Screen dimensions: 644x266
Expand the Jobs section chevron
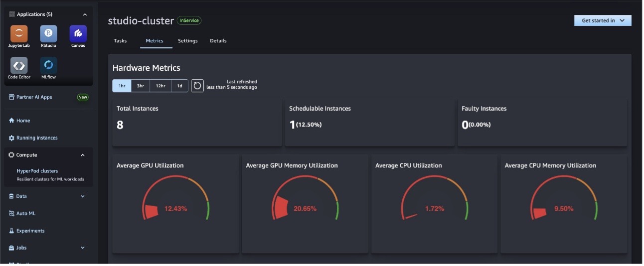83,248
